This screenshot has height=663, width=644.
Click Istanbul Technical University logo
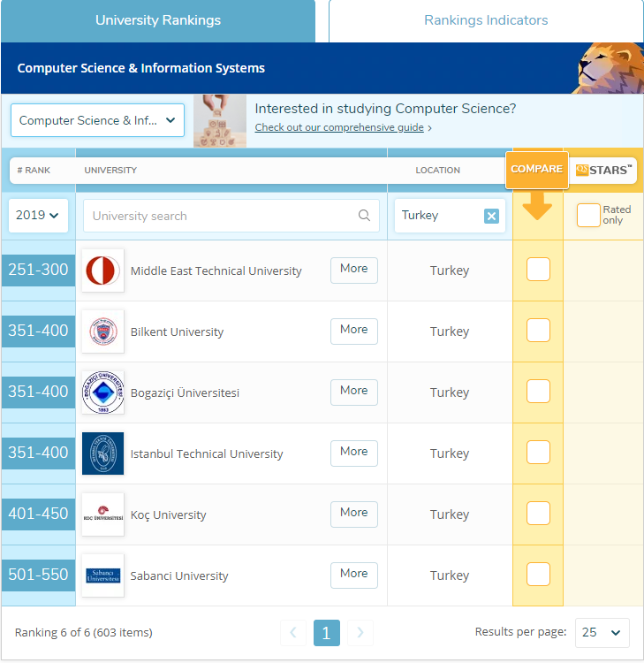pyautogui.click(x=102, y=453)
